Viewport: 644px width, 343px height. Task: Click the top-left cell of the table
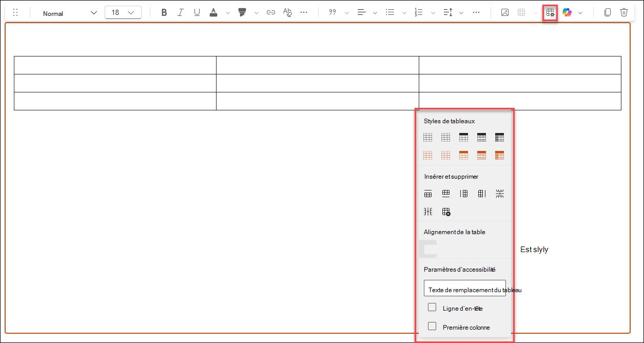click(115, 65)
